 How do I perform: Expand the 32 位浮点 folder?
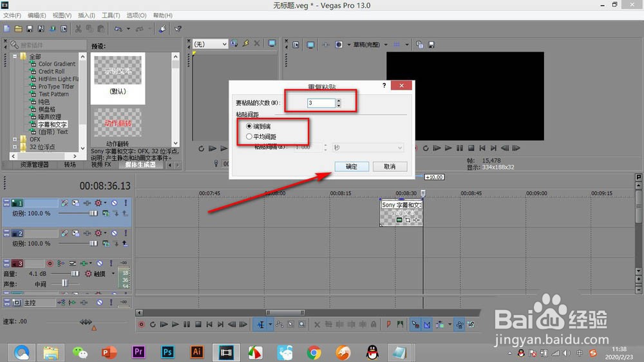pyautogui.click(x=15, y=147)
